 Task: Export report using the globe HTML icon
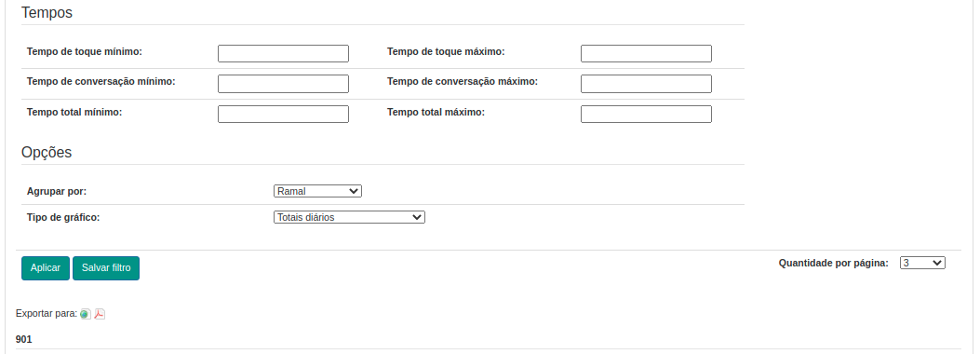85,314
